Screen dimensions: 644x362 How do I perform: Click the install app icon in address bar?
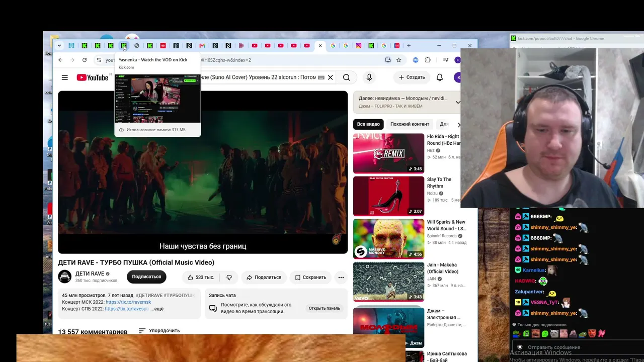(388, 60)
